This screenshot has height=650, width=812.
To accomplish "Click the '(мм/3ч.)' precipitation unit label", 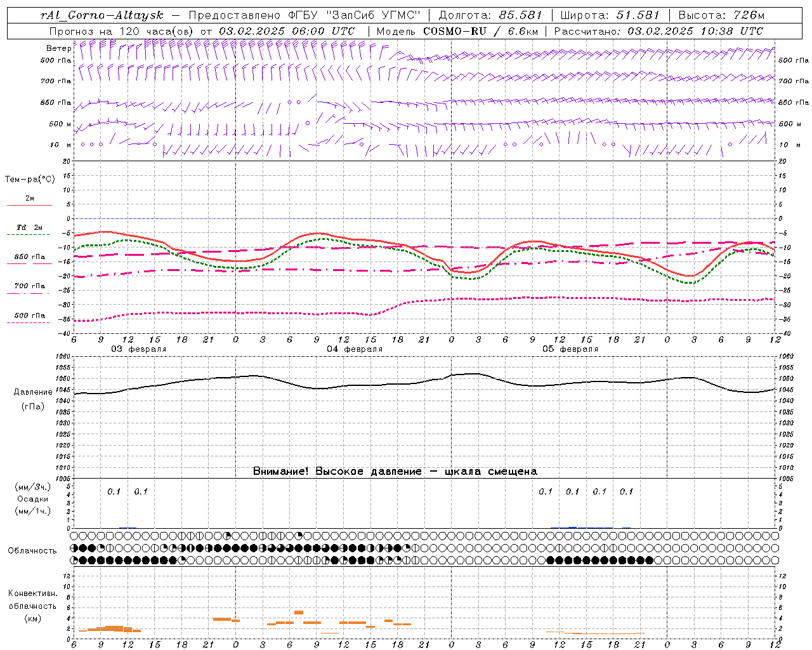I will (33, 487).
